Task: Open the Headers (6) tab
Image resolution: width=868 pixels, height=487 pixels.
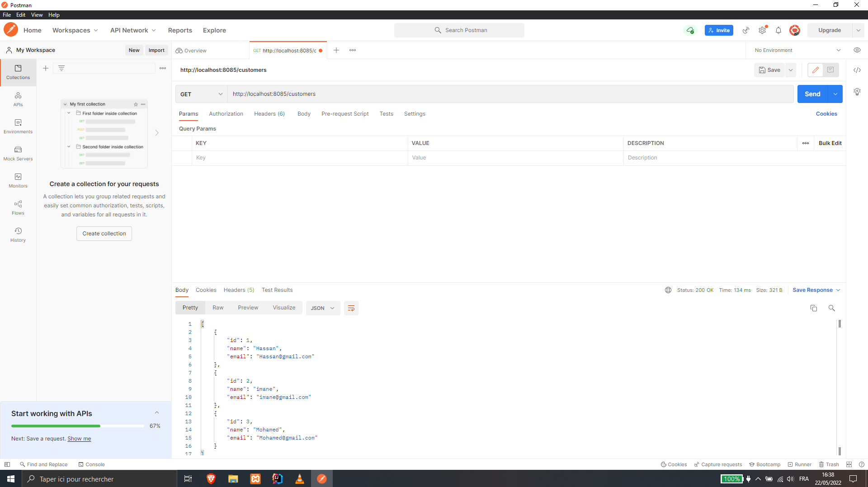Action: pos(269,113)
